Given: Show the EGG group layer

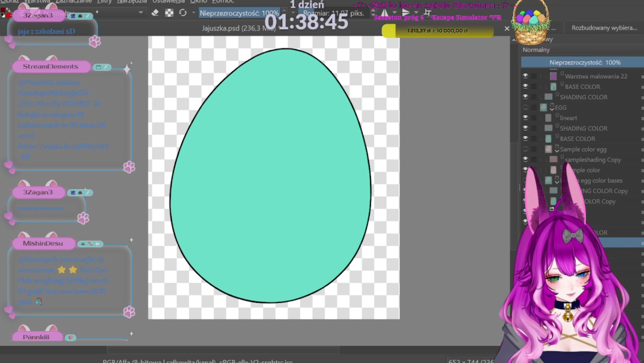Looking at the screenshot, I should (525, 108).
